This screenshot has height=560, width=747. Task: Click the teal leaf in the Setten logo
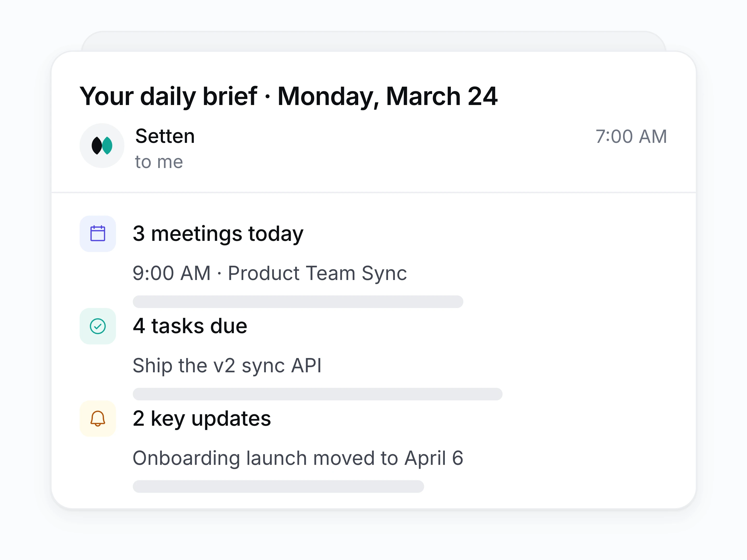pyautogui.click(x=107, y=145)
